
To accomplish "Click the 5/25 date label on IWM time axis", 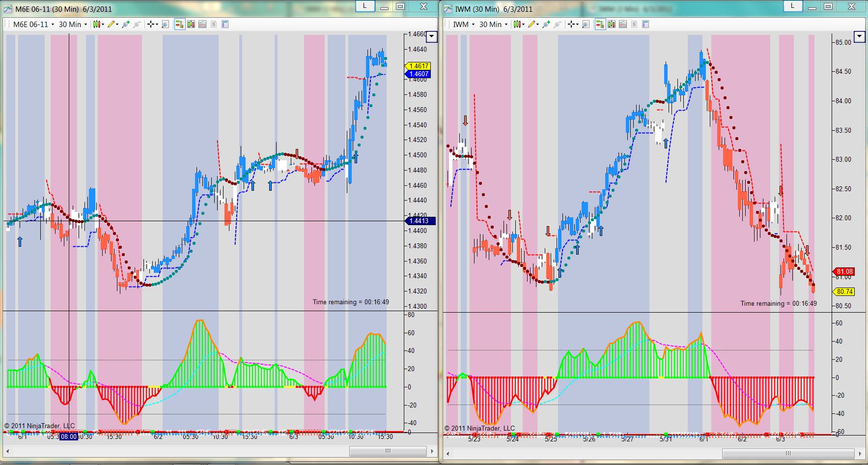I will point(551,439).
